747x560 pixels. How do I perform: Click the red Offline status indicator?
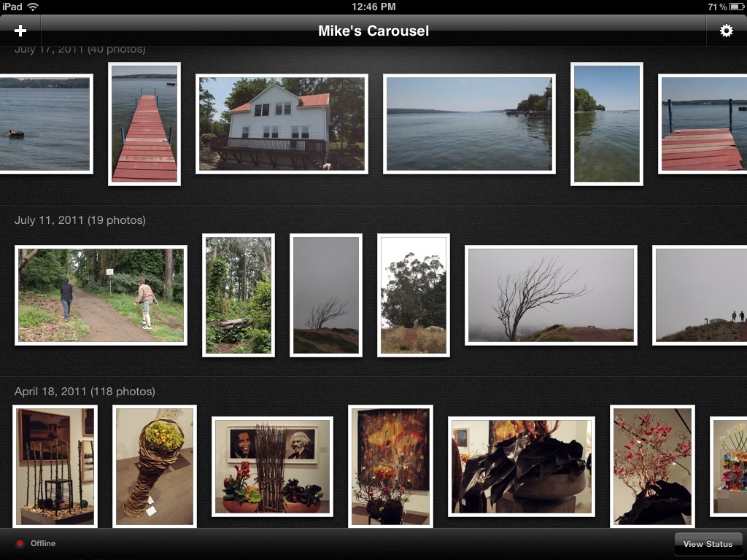pos(20,543)
